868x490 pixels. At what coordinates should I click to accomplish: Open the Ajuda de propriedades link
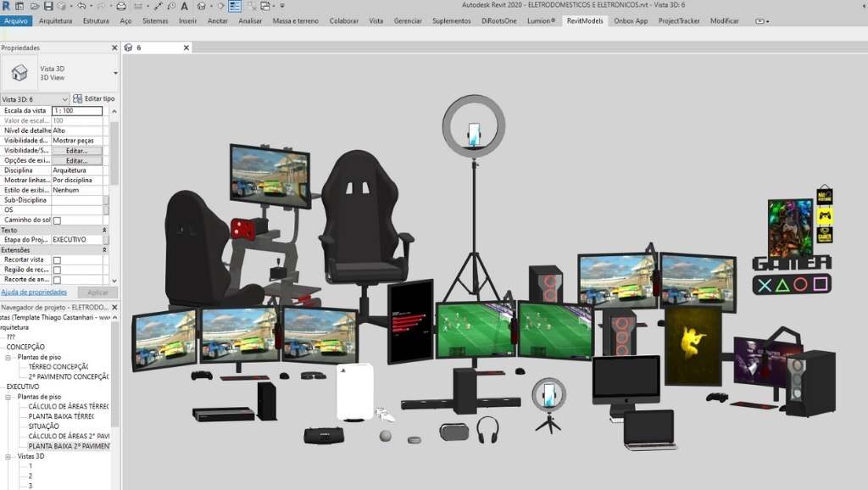pyautogui.click(x=33, y=292)
